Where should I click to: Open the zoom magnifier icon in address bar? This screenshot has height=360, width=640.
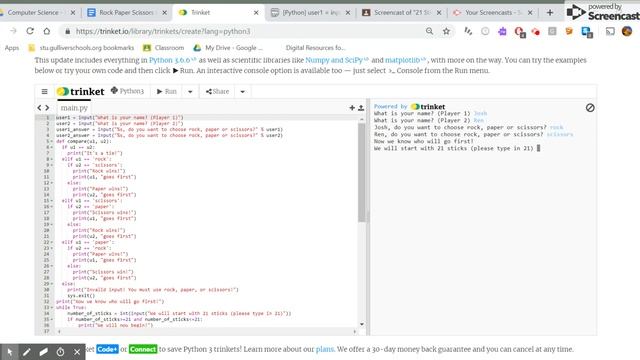[429, 31]
